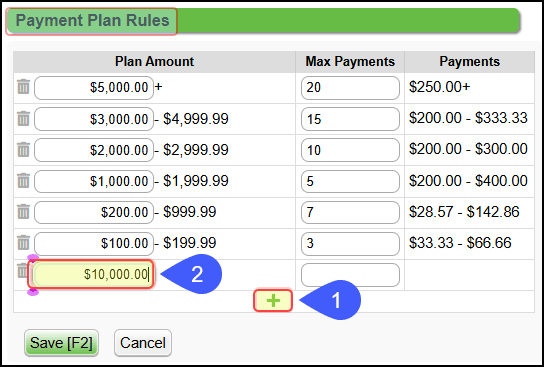Delete the $100.00 plan rule row
The image size is (544, 367).
pyautogui.click(x=23, y=242)
